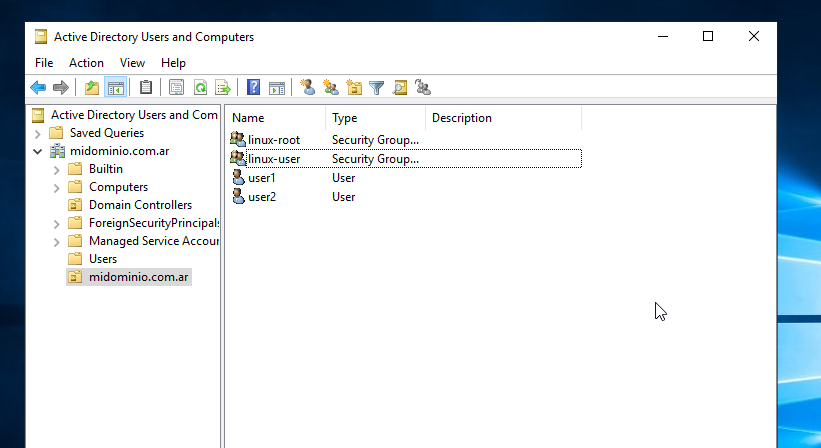Expand the Managed Service Accounts container
821x448 pixels.
click(57, 242)
